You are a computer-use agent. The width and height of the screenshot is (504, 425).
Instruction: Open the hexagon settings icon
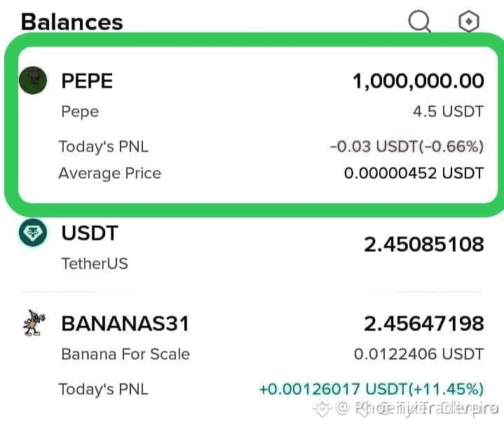[469, 22]
